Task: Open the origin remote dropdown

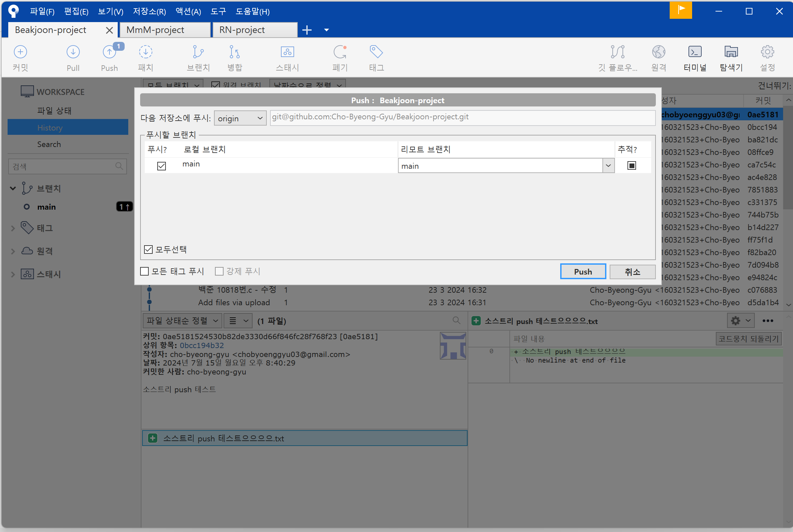Action: point(240,118)
